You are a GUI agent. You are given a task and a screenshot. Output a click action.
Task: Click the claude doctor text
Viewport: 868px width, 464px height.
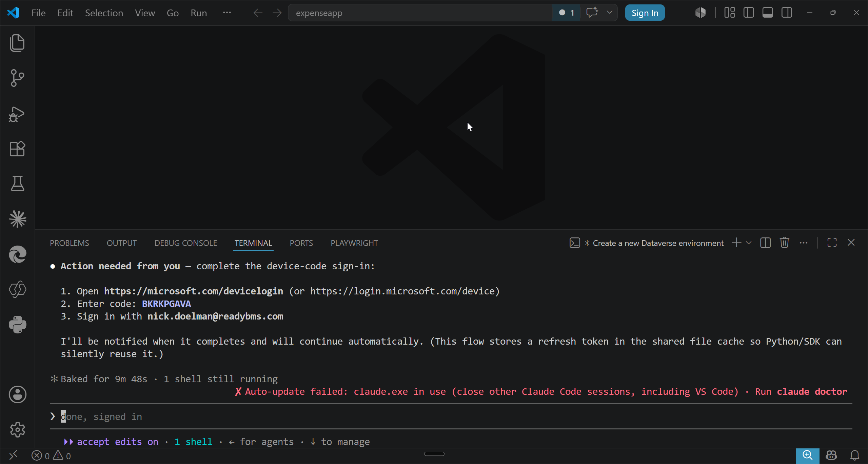812,392
